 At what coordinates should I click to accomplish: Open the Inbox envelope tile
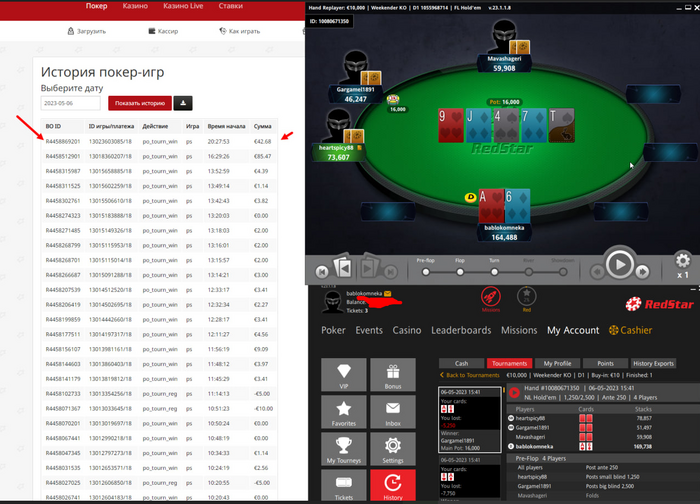(x=393, y=412)
